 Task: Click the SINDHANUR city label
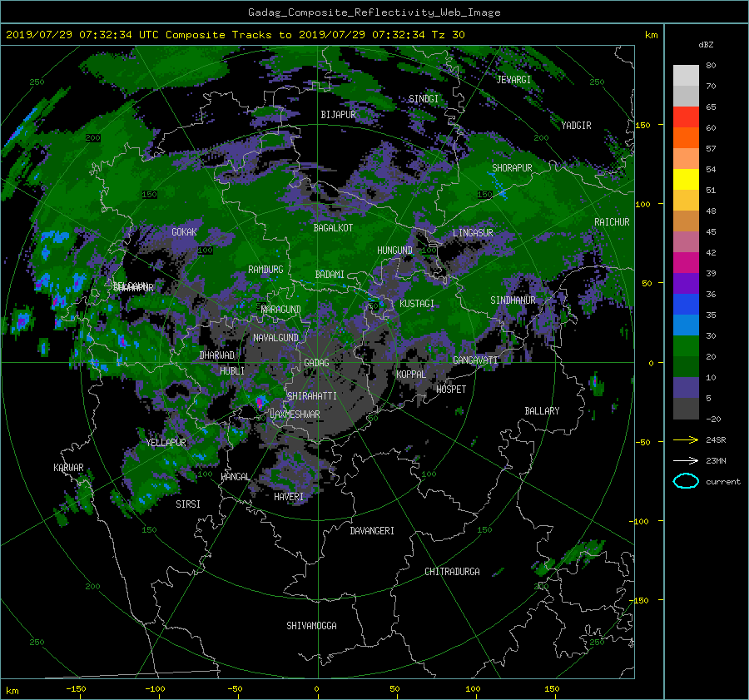(513, 300)
